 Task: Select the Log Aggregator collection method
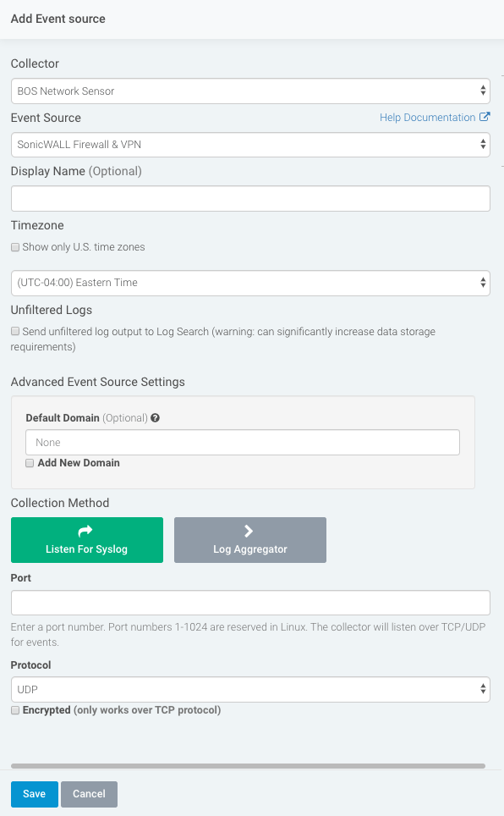coord(250,540)
